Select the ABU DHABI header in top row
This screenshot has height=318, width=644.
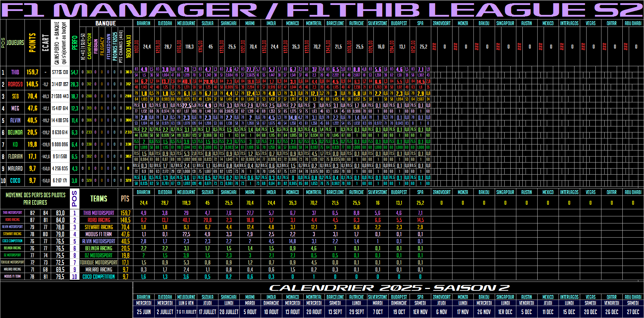tap(633, 23)
